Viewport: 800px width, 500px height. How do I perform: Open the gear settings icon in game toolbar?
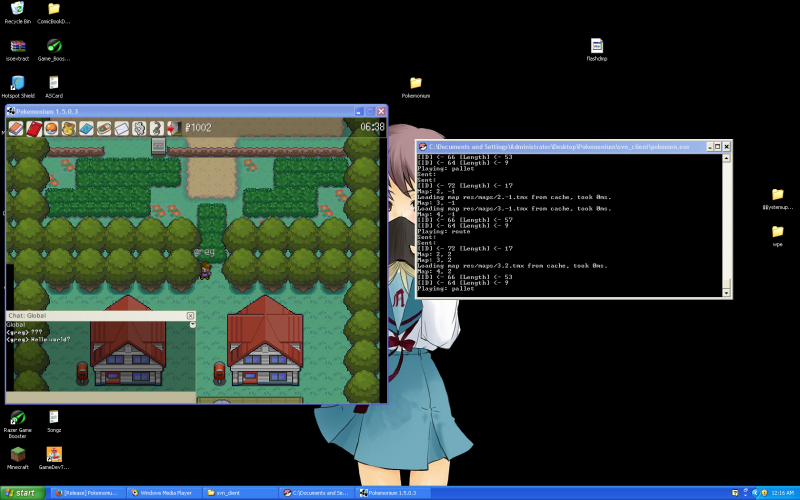click(x=138, y=128)
